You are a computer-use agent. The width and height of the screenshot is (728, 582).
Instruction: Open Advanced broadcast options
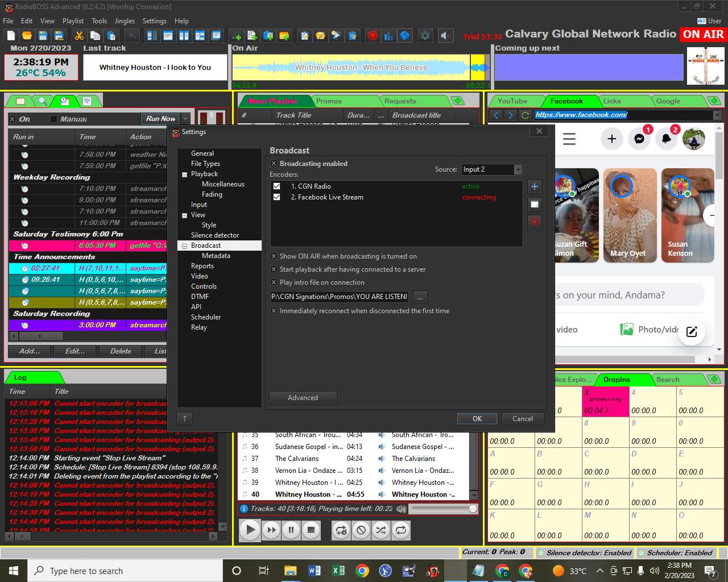coord(303,398)
